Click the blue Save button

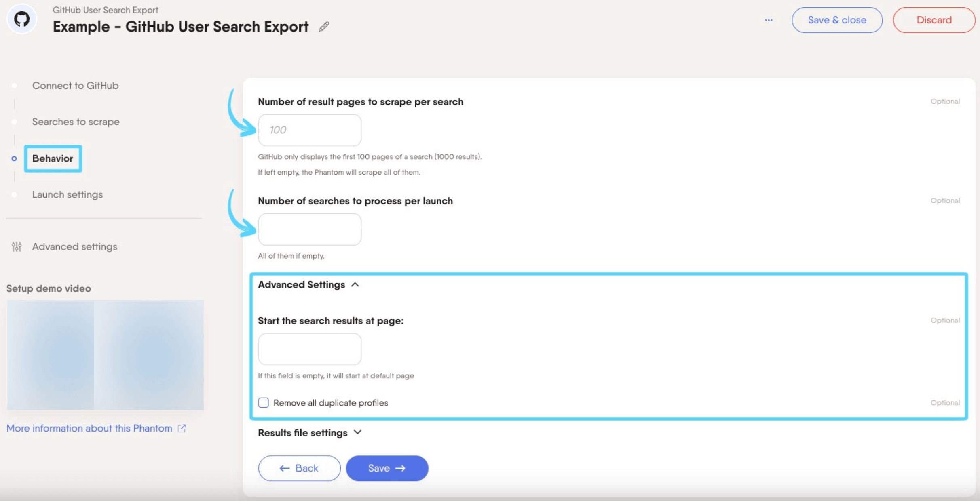tap(387, 468)
